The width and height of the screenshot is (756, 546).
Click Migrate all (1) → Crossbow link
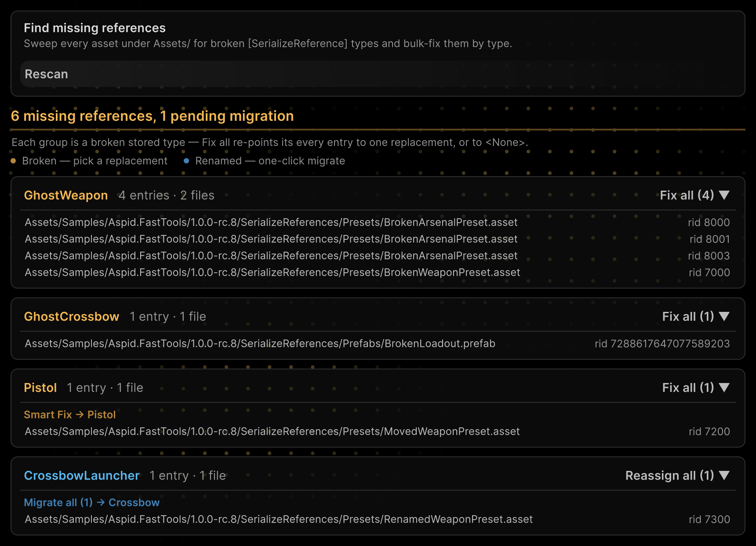pyautogui.click(x=92, y=503)
